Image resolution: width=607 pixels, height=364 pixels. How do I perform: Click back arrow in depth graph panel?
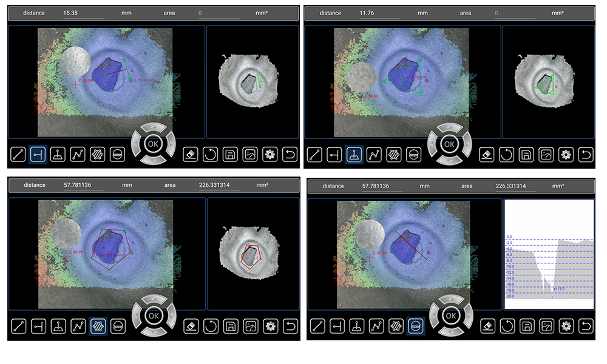pyautogui.click(x=586, y=326)
